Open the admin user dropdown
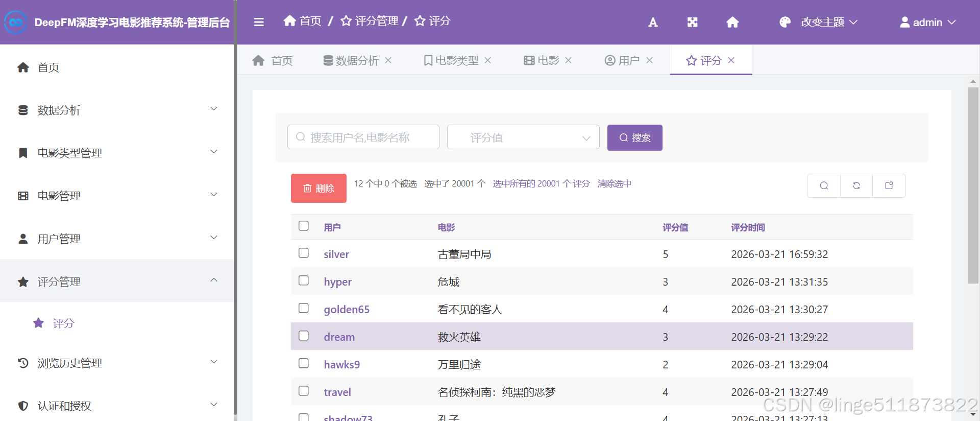This screenshot has width=980, height=421. click(x=927, y=22)
